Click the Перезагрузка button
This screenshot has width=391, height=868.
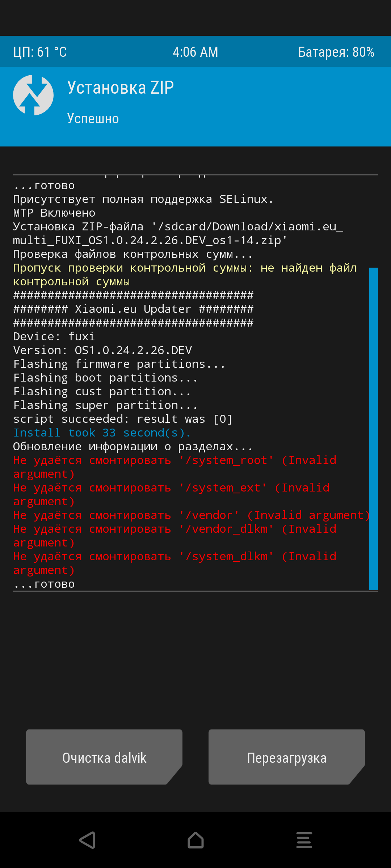point(287,757)
